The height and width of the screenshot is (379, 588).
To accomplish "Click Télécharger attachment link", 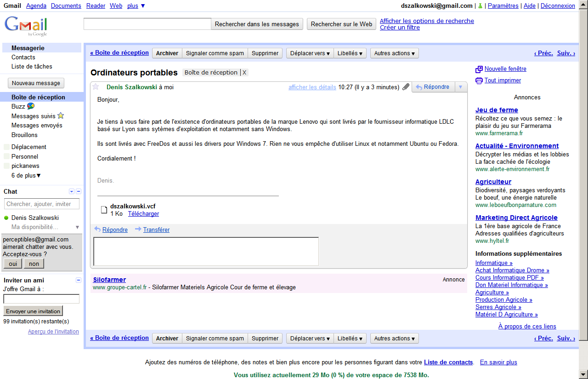I will click(x=143, y=214).
